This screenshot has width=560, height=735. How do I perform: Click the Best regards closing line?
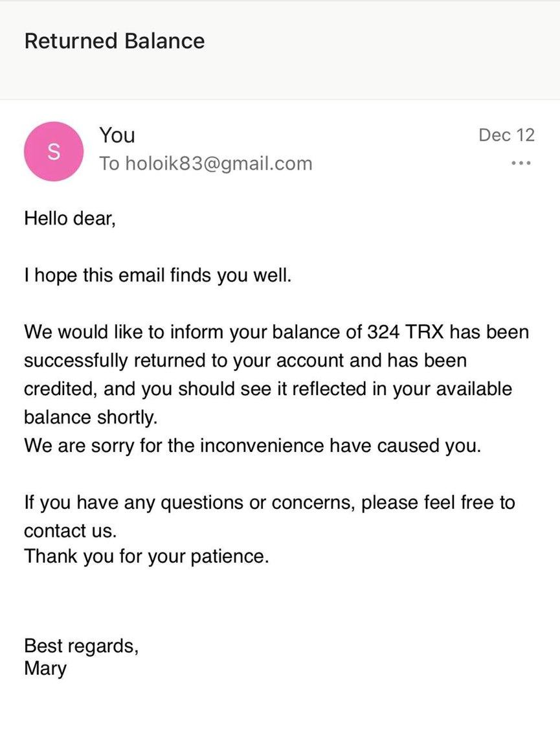81,646
